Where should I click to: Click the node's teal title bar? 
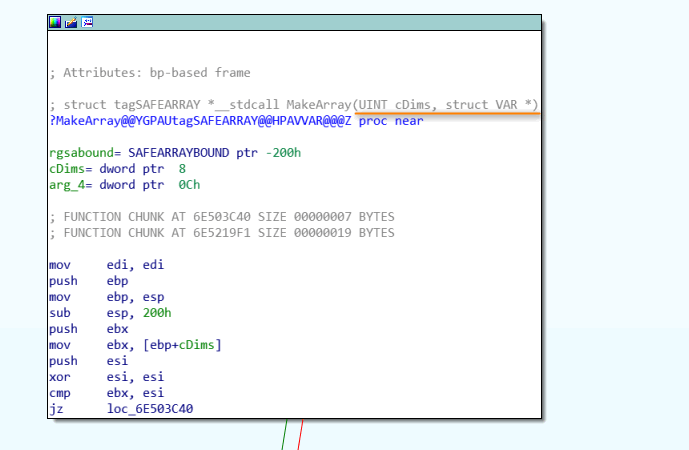[300, 21]
